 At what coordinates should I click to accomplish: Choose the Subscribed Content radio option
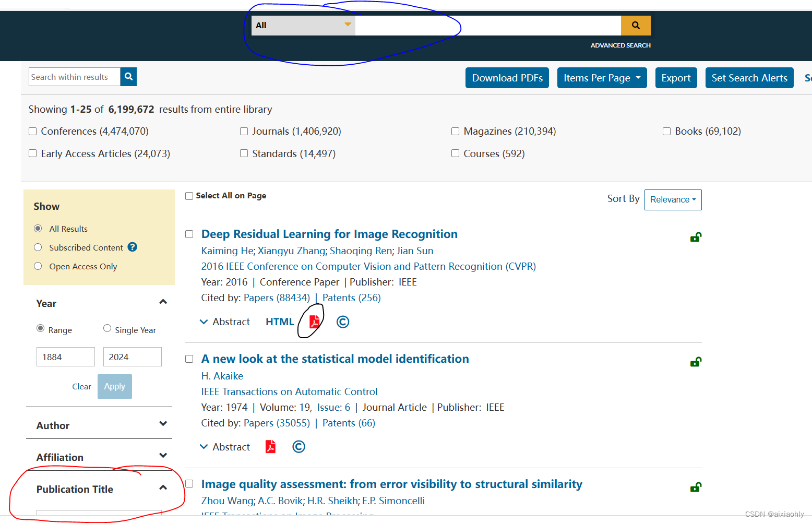(38, 247)
